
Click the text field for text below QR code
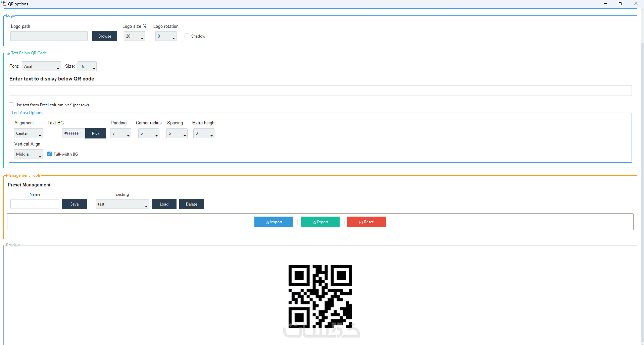click(320, 91)
